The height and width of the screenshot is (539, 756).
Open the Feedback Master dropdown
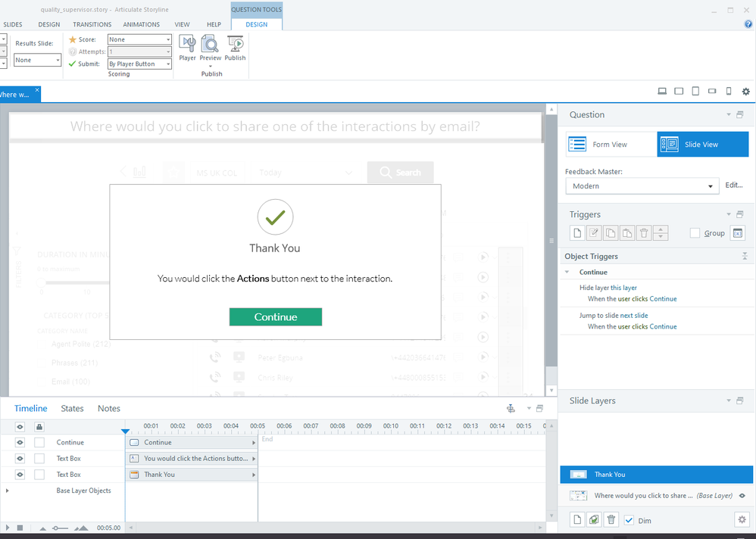642,186
